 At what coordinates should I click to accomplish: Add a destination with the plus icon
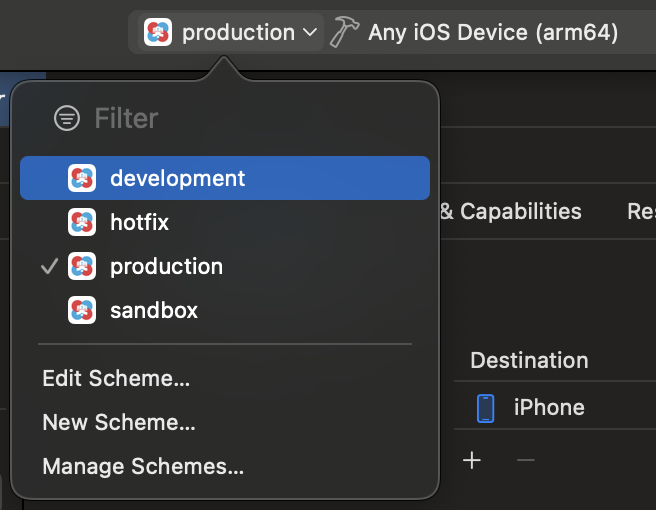pyautogui.click(x=472, y=460)
